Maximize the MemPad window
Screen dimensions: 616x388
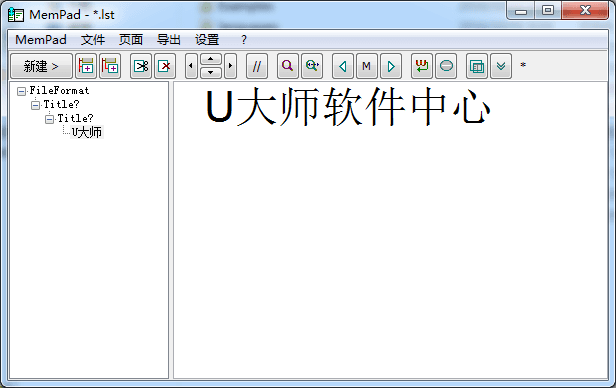click(548, 11)
